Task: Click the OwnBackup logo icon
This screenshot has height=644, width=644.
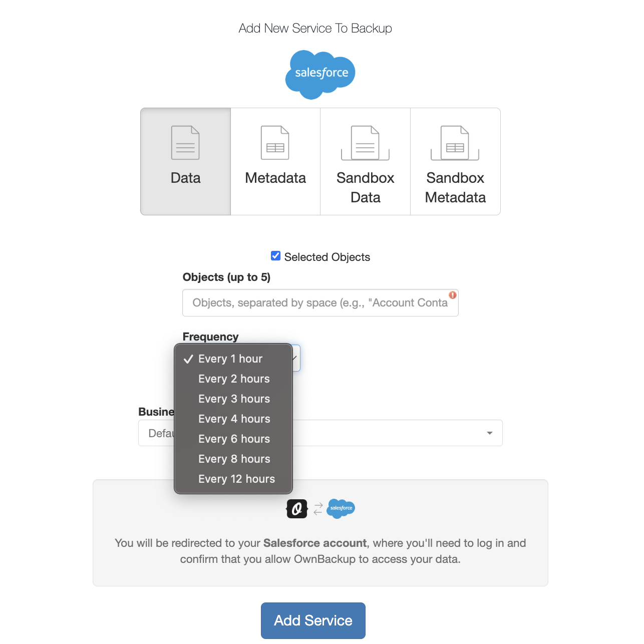Action: pos(297,509)
